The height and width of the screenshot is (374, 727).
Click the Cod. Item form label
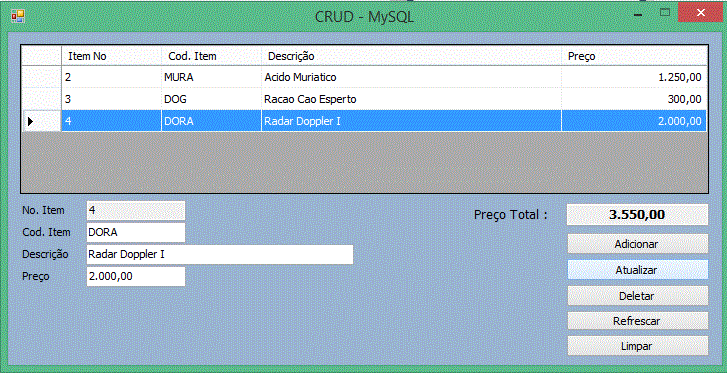pyautogui.click(x=46, y=233)
